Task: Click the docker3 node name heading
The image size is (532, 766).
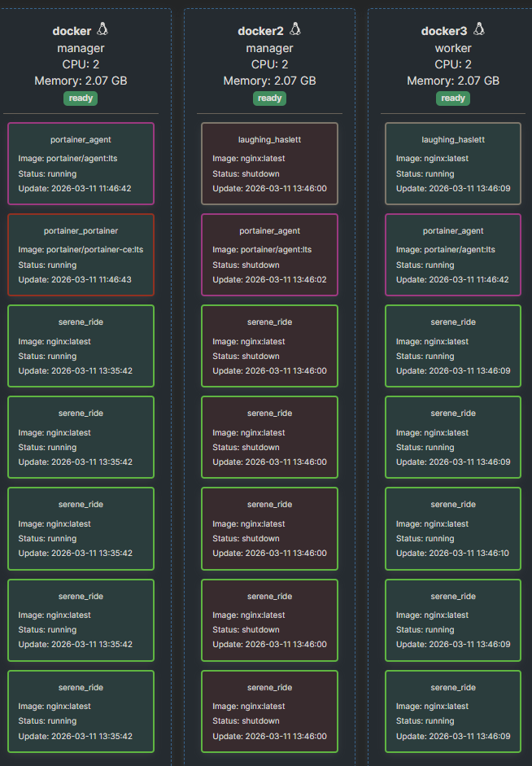Action: click(x=444, y=31)
